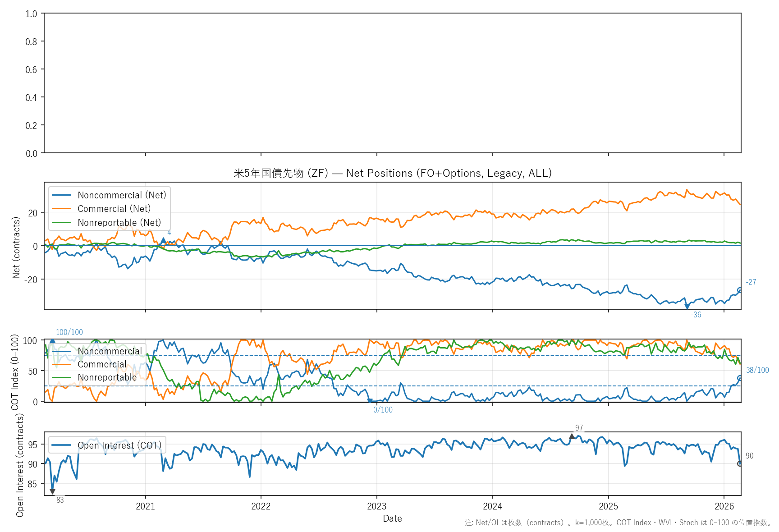Click the upward triangle marker at 97 peak

click(572, 436)
